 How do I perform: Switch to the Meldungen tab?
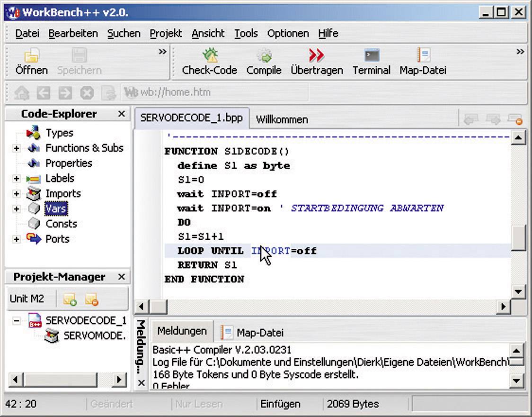pyautogui.click(x=182, y=331)
